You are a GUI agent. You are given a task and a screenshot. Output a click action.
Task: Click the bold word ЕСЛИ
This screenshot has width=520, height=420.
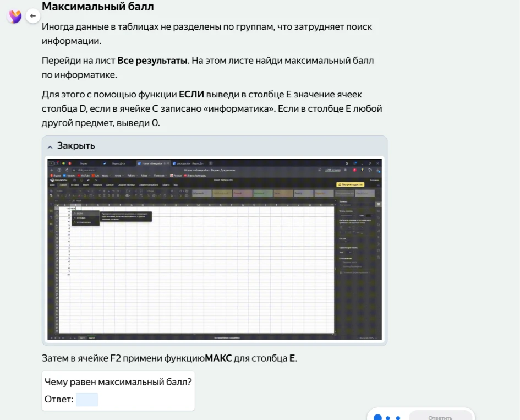click(191, 95)
